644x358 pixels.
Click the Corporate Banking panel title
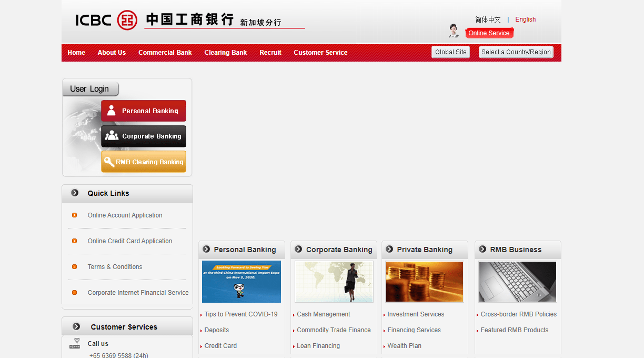(x=339, y=250)
